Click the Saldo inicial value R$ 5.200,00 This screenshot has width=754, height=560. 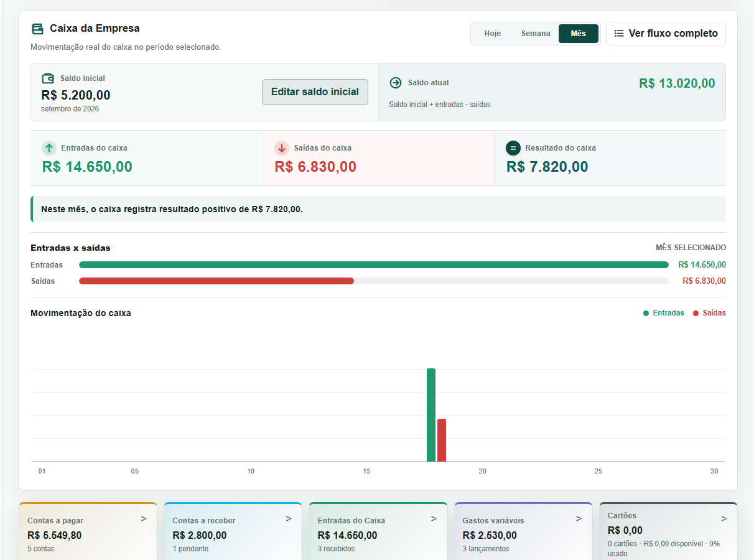76,95
